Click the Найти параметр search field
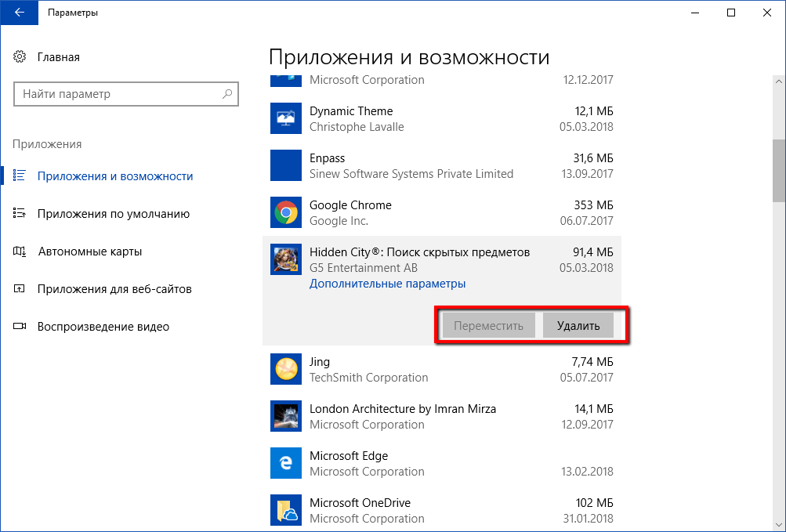786x532 pixels. click(125, 93)
